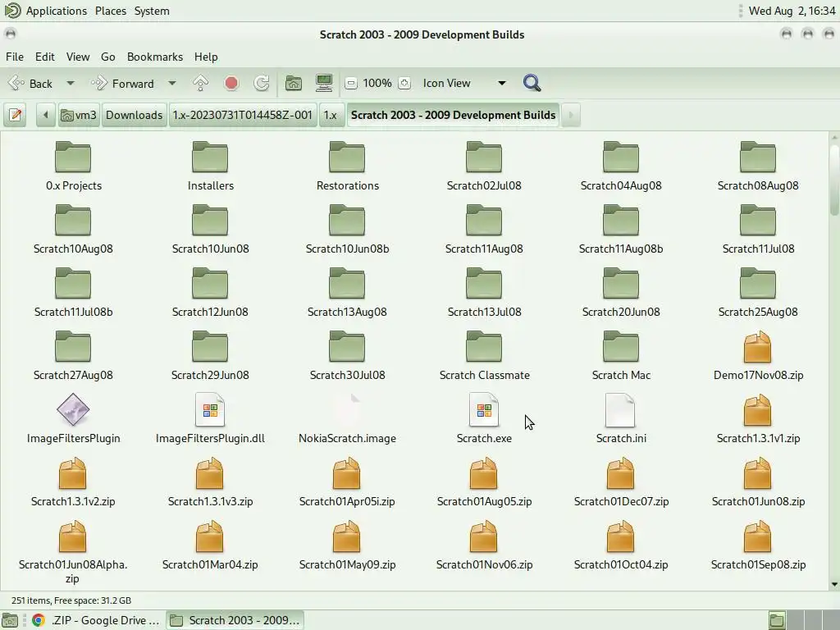Viewport: 840px width, 630px height.
Task: Zoom out with the minus icon
Action: tap(351, 83)
